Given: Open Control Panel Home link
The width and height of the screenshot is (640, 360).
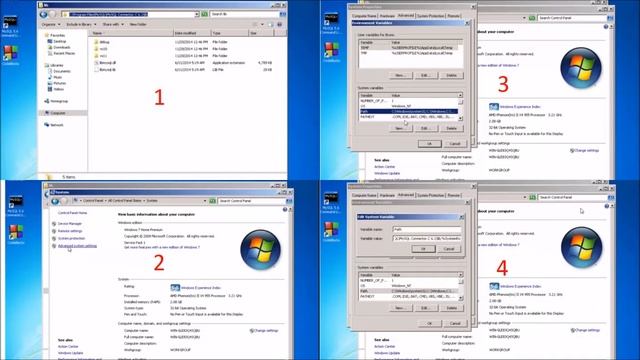Looking at the screenshot, I should [x=72, y=213].
